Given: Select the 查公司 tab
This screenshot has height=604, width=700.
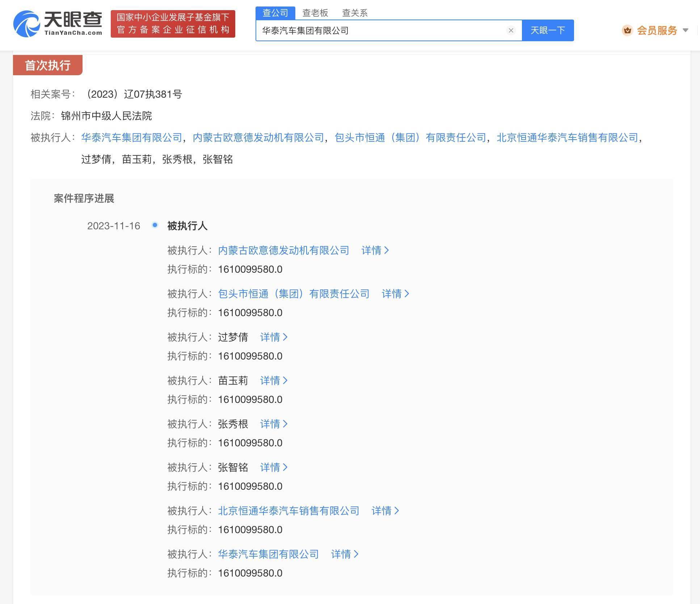Looking at the screenshot, I should tap(275, 13).
